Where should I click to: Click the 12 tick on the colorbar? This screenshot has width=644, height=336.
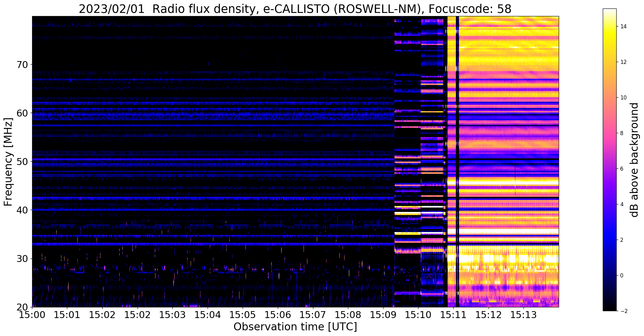tap(623, 62)
